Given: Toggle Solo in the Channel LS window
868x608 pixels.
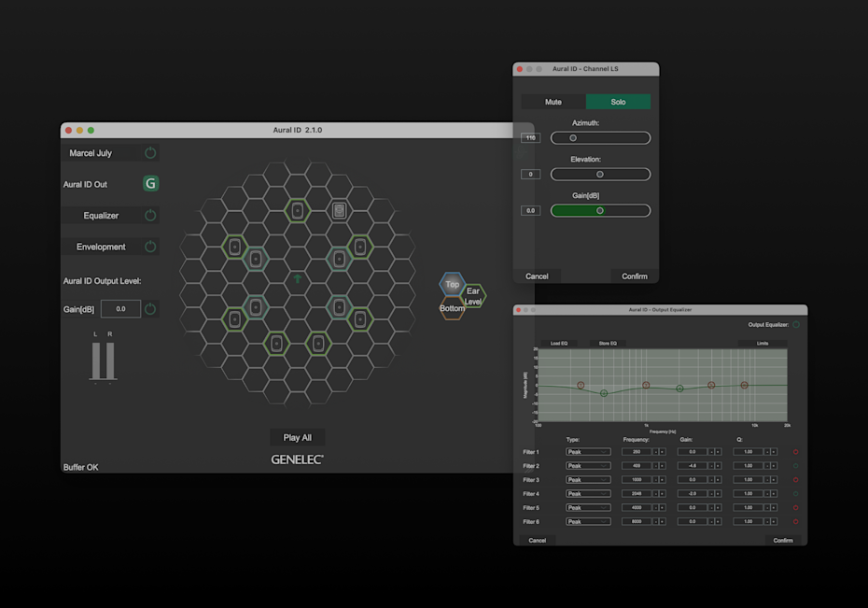Looking at the screenshot, I should 619,102.
